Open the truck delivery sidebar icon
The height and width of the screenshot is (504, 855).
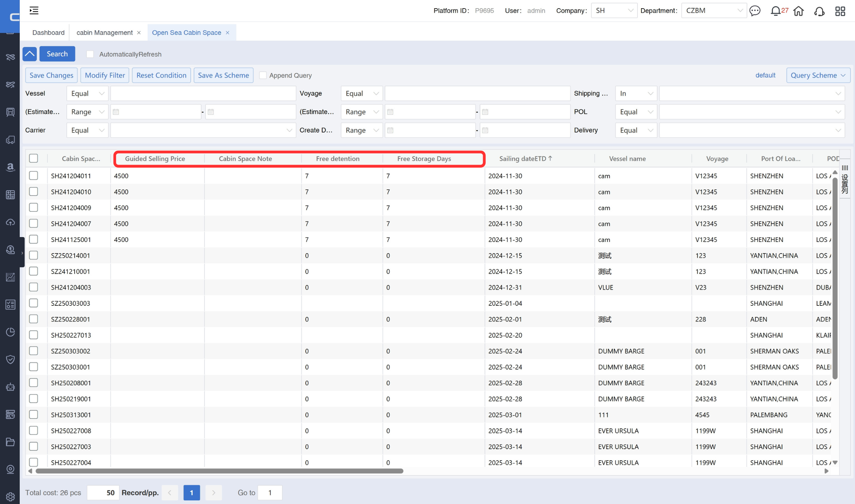tap(10, 140)
